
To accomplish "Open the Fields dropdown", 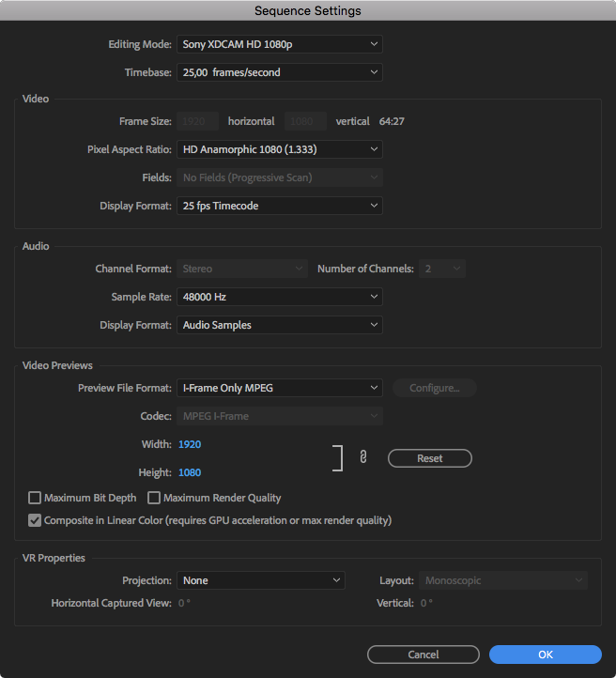I will click(x=280, y=177).
